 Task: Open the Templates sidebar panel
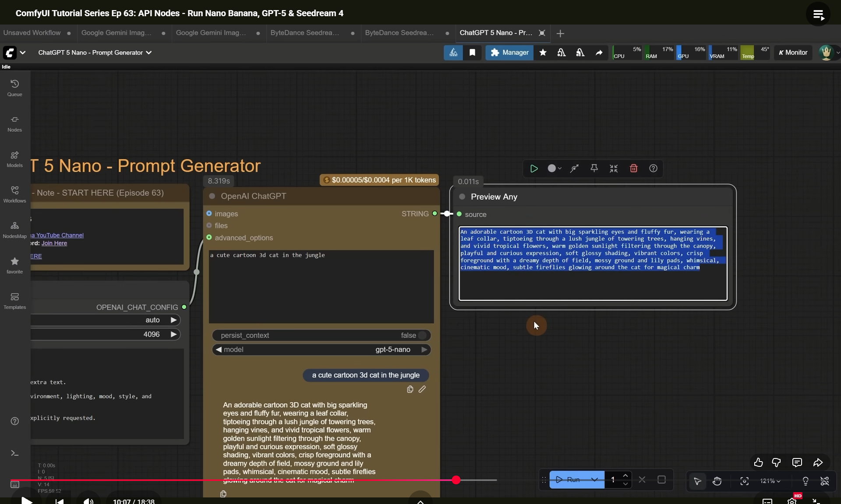click(x=14, y=300)
